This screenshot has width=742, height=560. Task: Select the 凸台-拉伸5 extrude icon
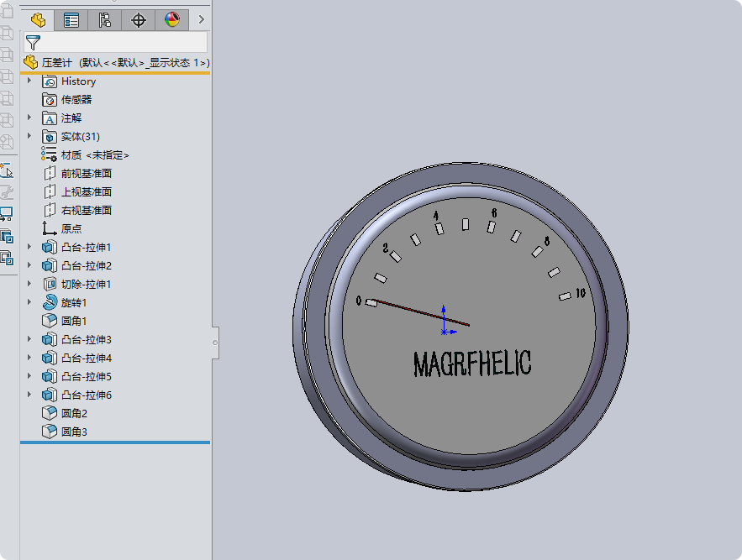50,376
